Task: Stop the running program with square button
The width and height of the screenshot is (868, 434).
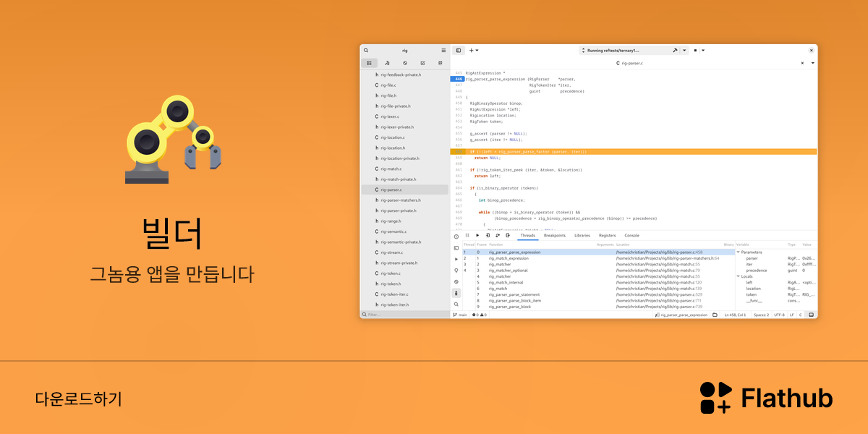Action: 696,51
